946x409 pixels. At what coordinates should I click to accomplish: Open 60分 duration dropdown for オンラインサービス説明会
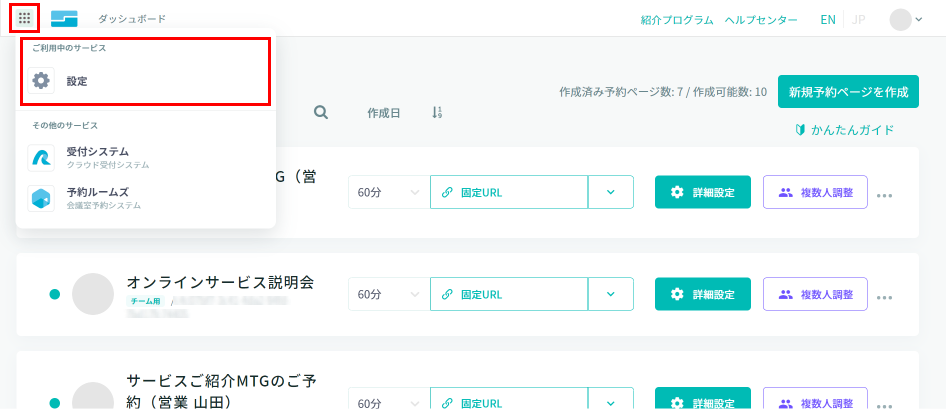(388, 294)
